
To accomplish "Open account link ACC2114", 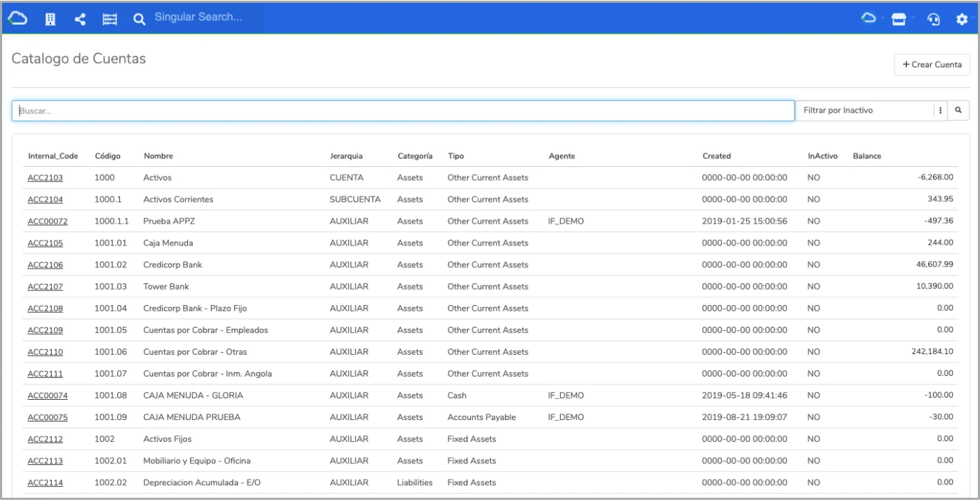I will (46, 482).
